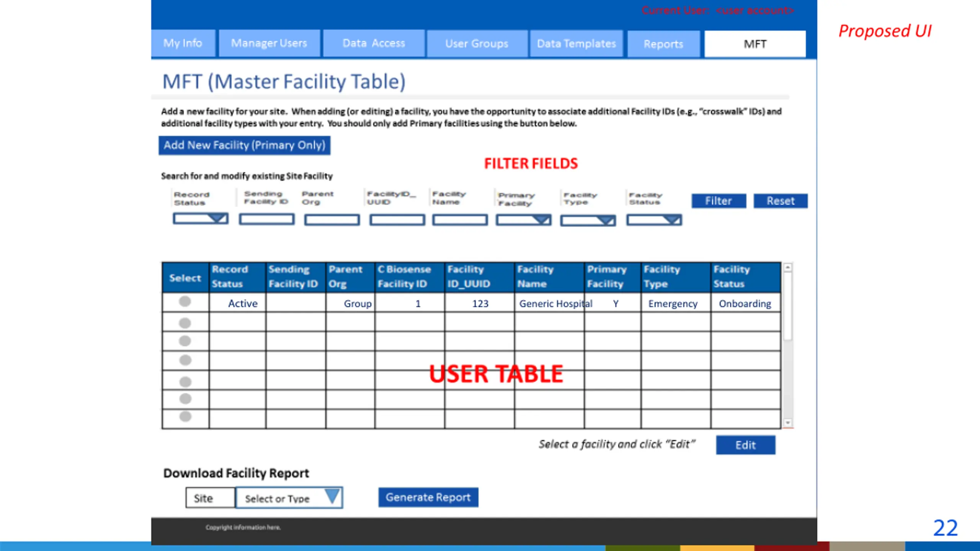Click the table scrollbar up arrow
Screen dimensions: 980x551
pos(787,268)
